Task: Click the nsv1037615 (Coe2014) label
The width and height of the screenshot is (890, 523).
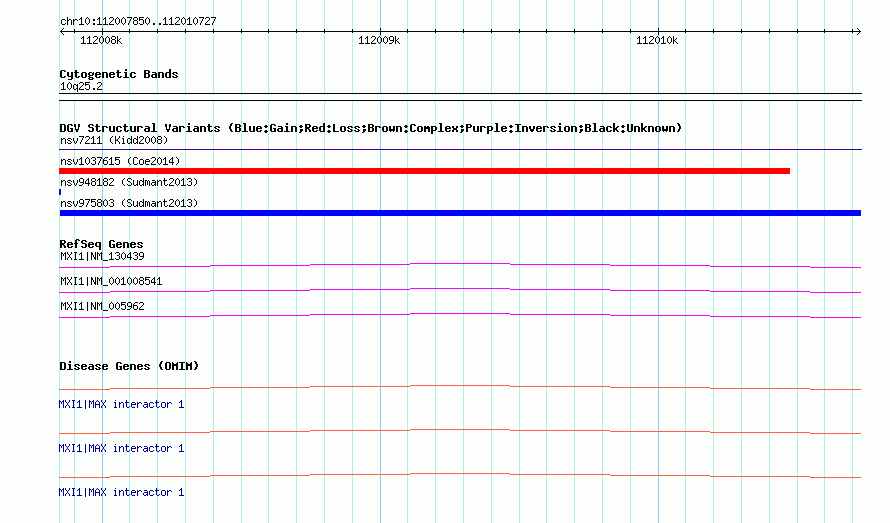Action: [120, 161]
